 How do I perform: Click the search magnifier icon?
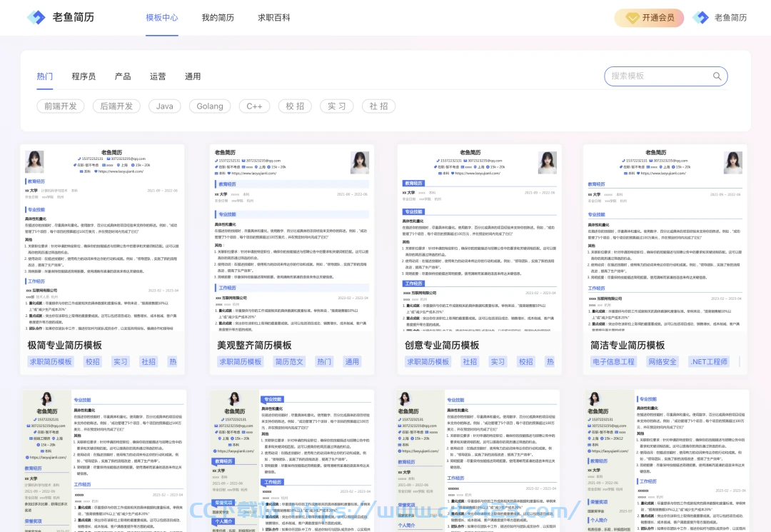pyautogui.click(x=717, y=76)
